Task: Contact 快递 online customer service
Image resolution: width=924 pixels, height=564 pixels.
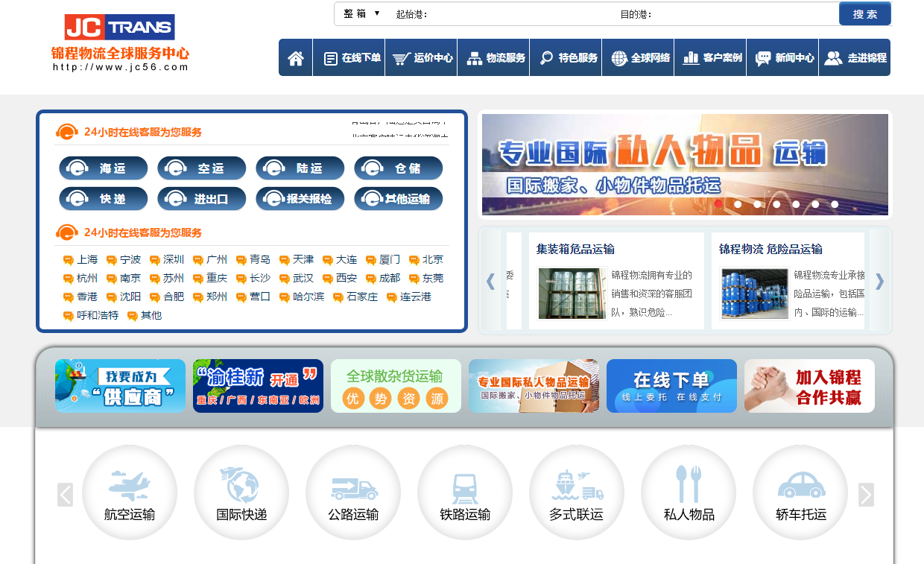Action: pyautogui.click(x=104, y=199)
